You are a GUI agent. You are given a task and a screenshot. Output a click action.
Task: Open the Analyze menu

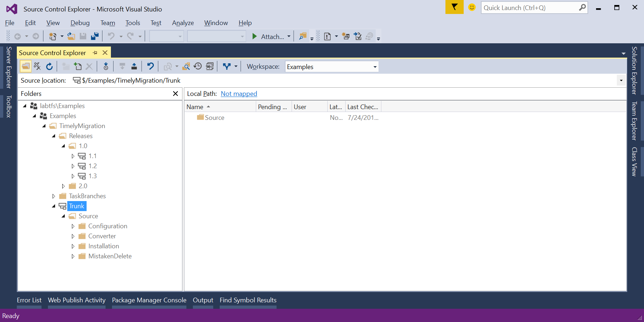[183, 23]
